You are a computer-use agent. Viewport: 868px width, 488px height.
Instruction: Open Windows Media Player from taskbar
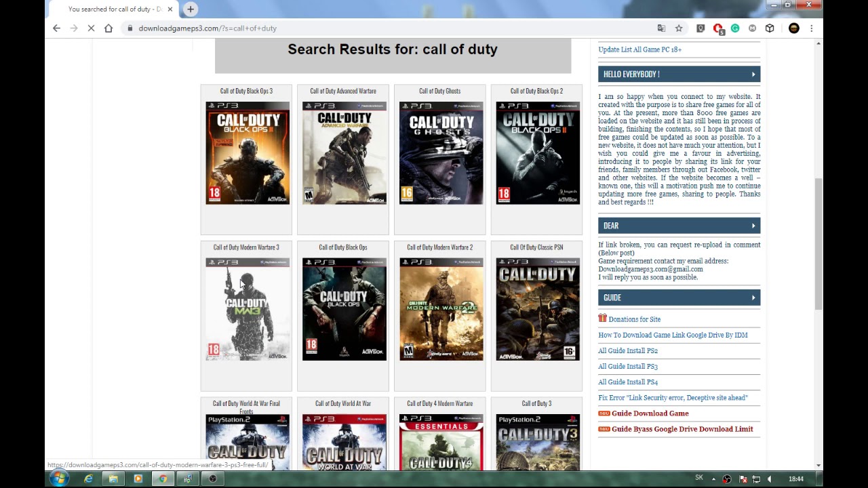pyautogui.click(x=138, y=479)
